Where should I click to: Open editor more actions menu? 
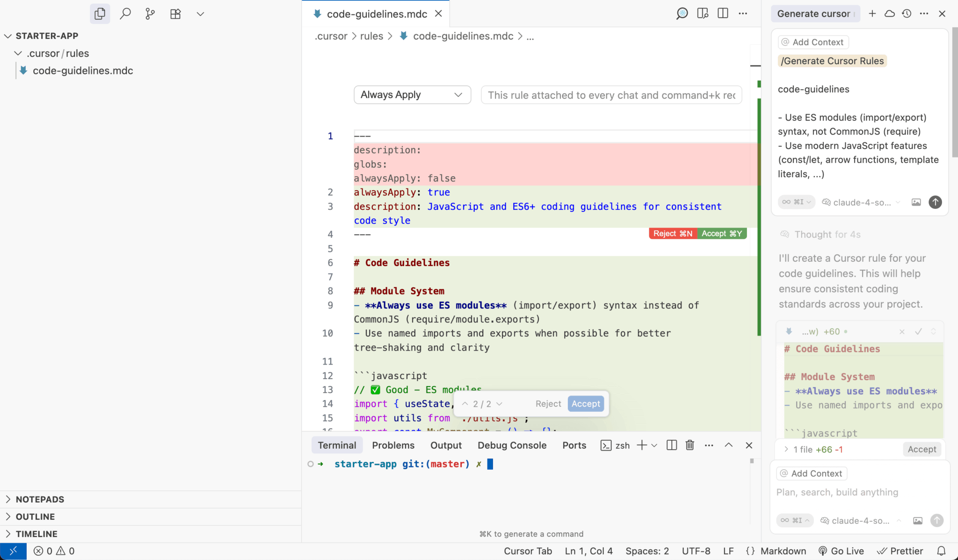[x=743, y=14]
